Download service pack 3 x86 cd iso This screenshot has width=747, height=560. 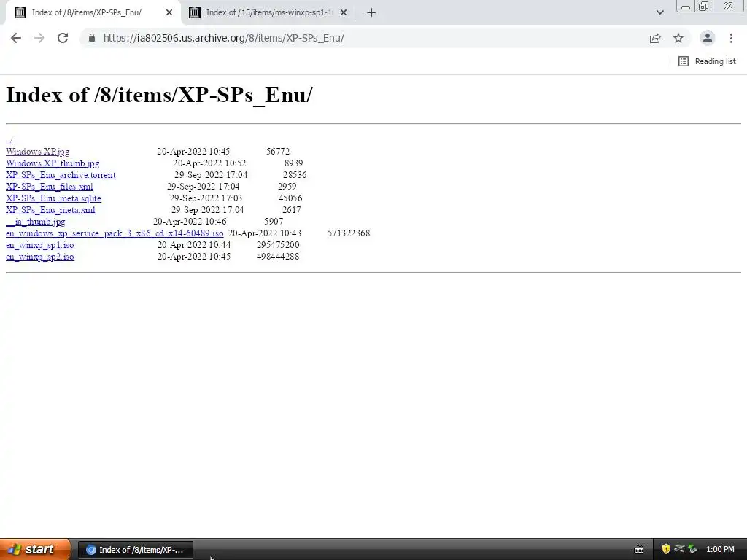[115, 233]
